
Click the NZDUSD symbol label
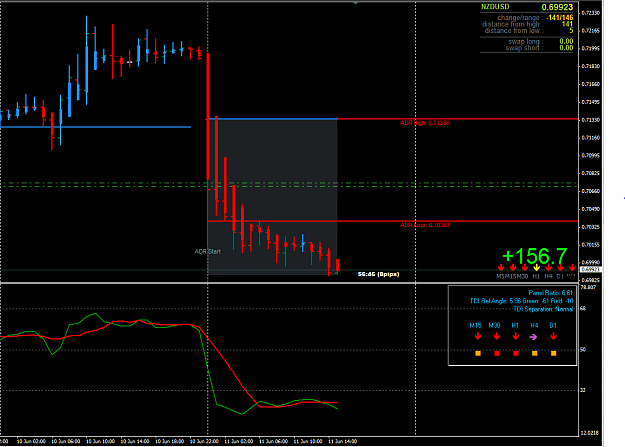[x=495, y=7]
